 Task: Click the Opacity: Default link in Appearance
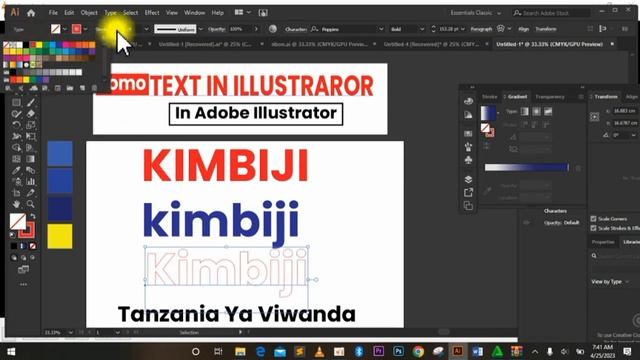(561, 223)
